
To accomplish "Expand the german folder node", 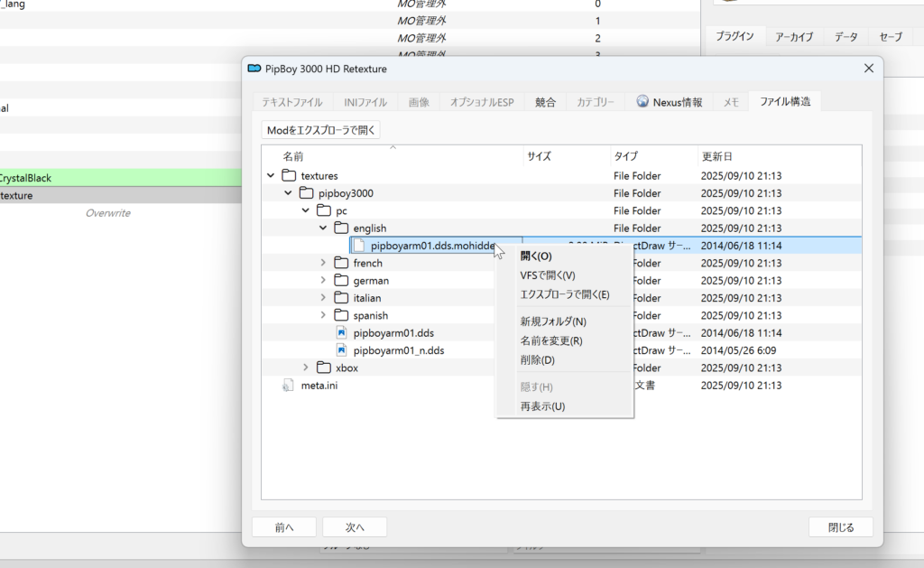I will point(324,281).
